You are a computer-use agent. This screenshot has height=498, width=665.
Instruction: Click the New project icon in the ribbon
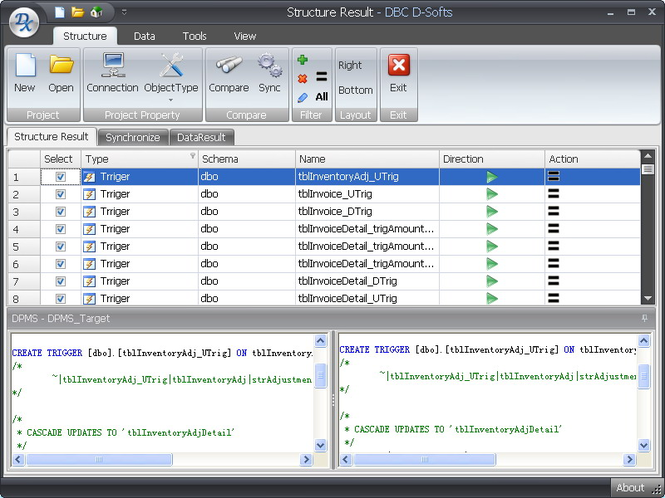pos(25,66)
